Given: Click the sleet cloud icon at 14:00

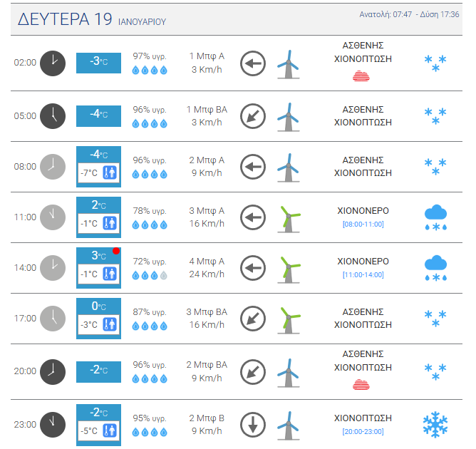Looking at the screenshot, I should (x=435, y=267).
